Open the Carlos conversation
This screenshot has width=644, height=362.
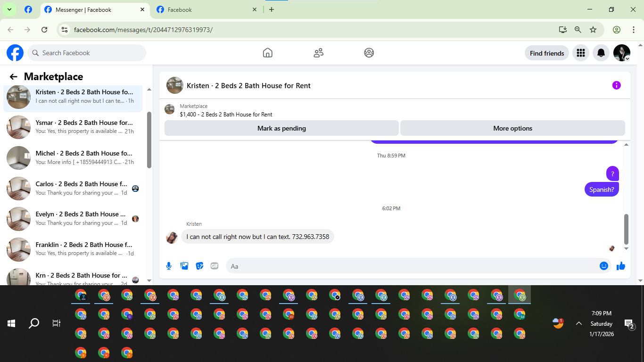pos(73,189)
